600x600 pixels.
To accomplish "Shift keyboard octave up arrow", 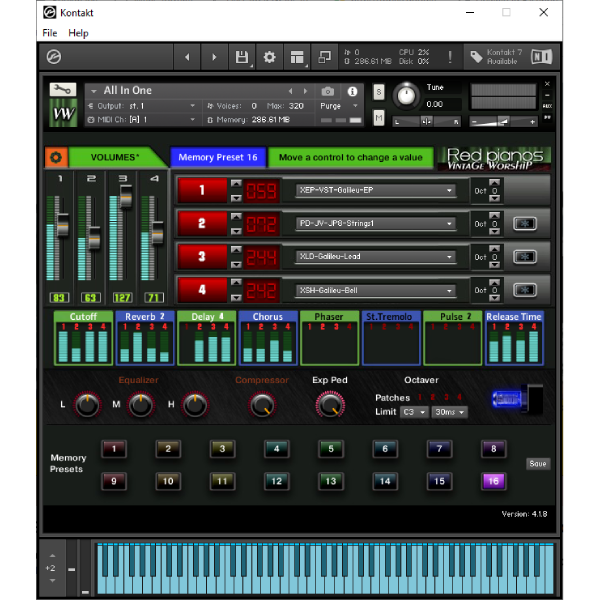I will click(x=52, y=556).
